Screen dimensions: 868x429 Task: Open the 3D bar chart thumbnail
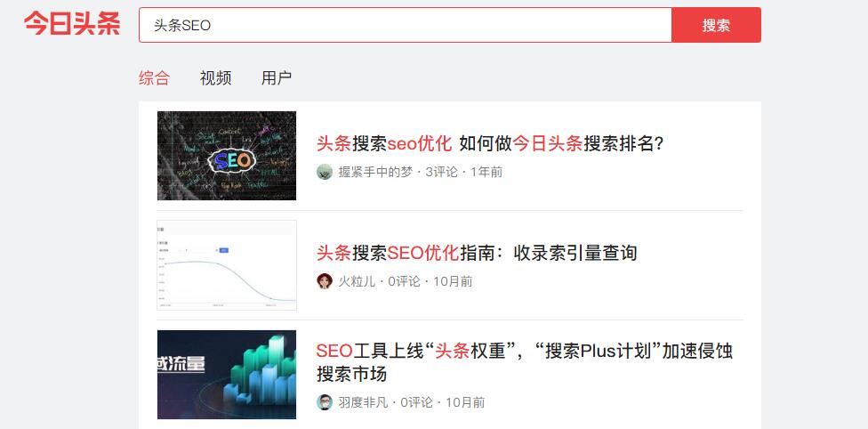tap(227, 375)
